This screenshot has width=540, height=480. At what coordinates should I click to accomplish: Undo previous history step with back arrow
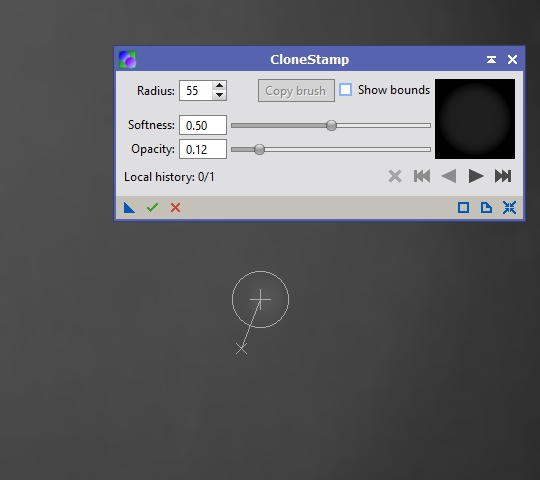pos(449,176)
